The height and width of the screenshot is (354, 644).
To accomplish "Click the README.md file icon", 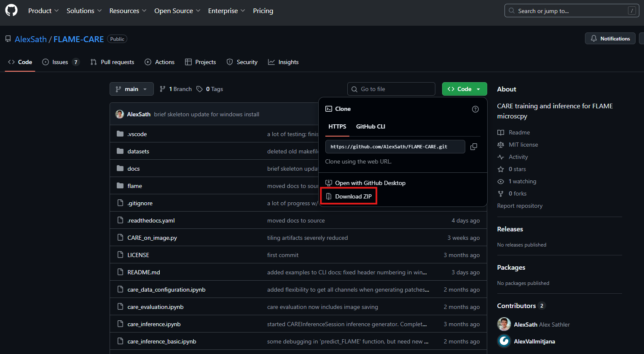I will pyautogui.click(x=120, y=272).
